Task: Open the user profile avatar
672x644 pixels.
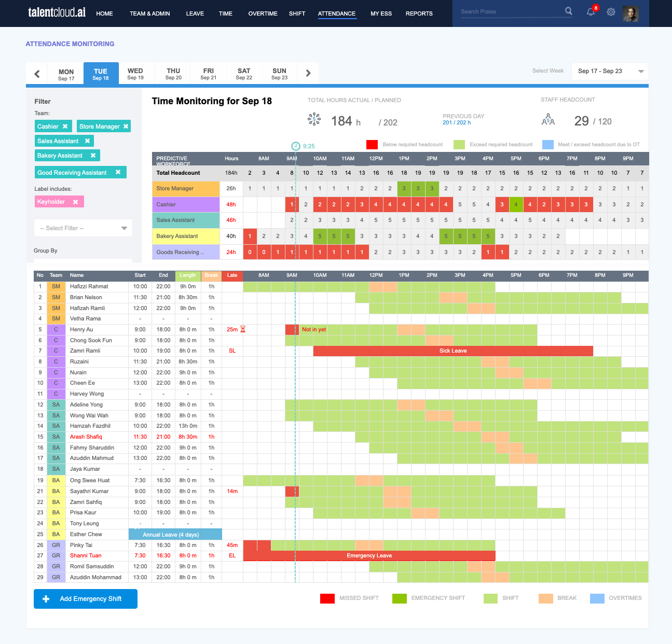Action: [630, 14]
